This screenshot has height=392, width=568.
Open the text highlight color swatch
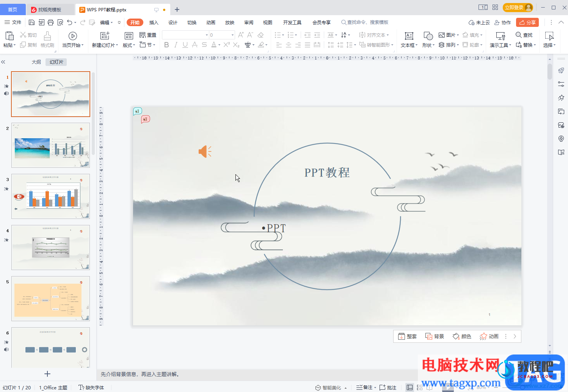tap(261, 45)
